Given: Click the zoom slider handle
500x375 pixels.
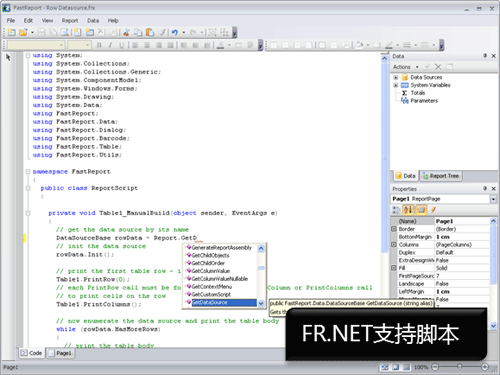Looking at the screenshot, I should (x=460, y=367).
